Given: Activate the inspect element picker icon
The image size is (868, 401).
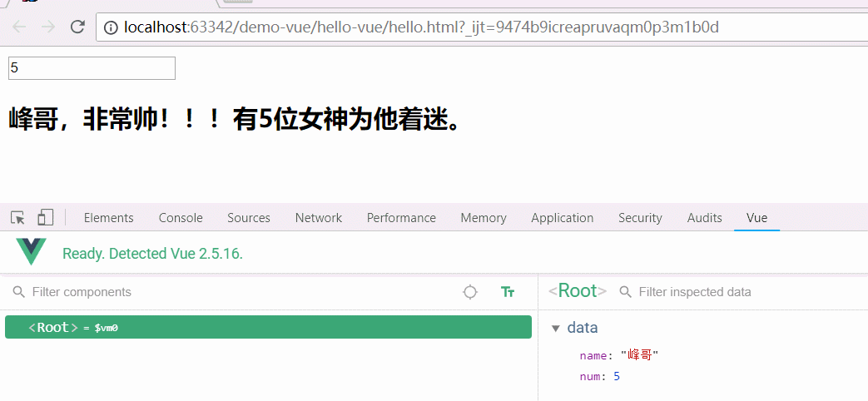Looking at the screenshot, I should click(x=17, y=218).
